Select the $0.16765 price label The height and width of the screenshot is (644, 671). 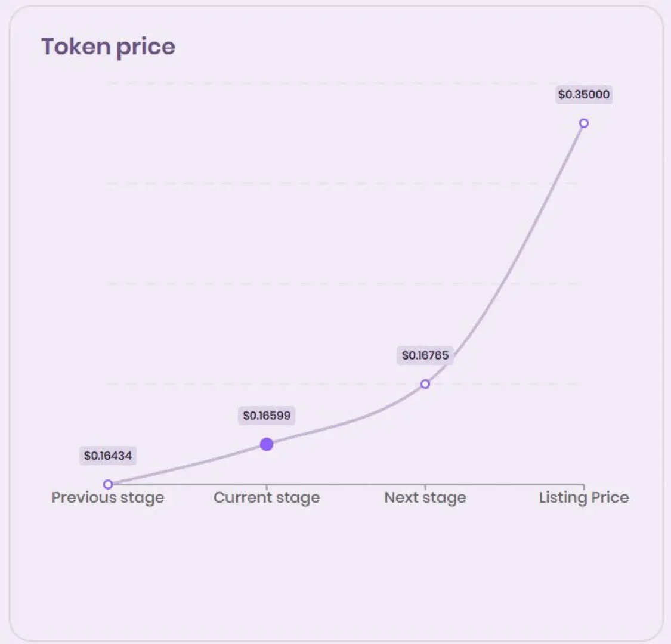[x=425, y=355]
